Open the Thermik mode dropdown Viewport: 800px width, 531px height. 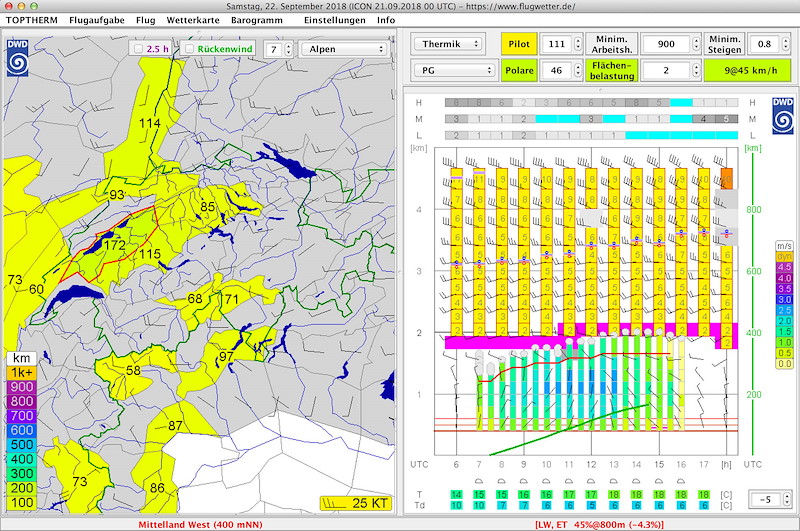pos(447,44)
